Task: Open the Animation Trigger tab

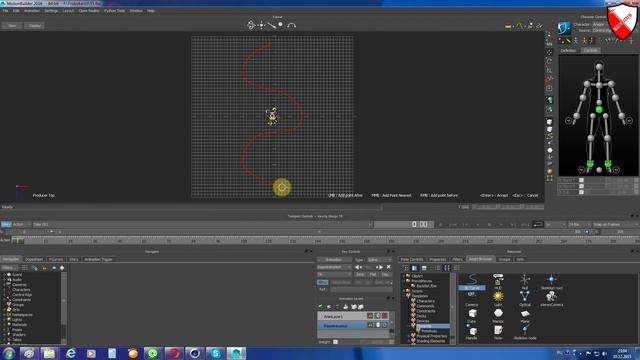Action: (98, 260)
